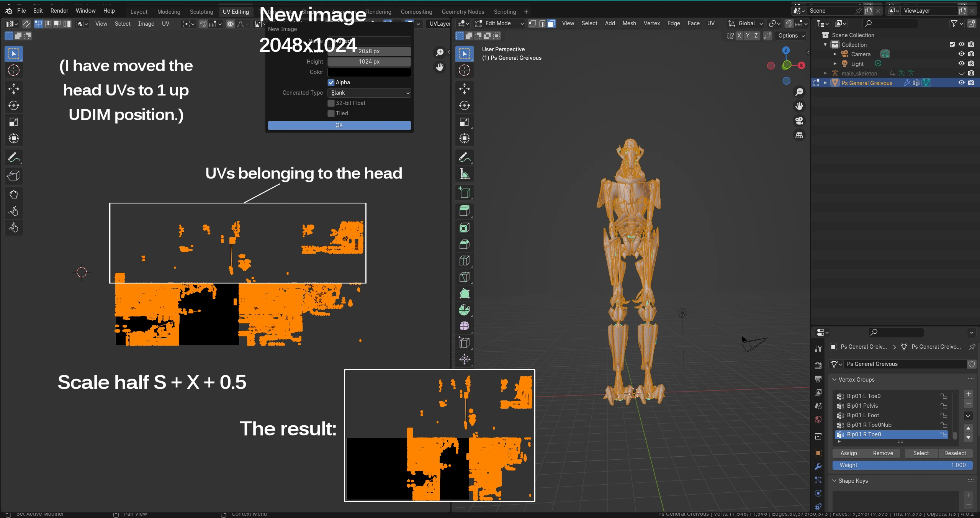Click OK to create new image

click(339, 125)
